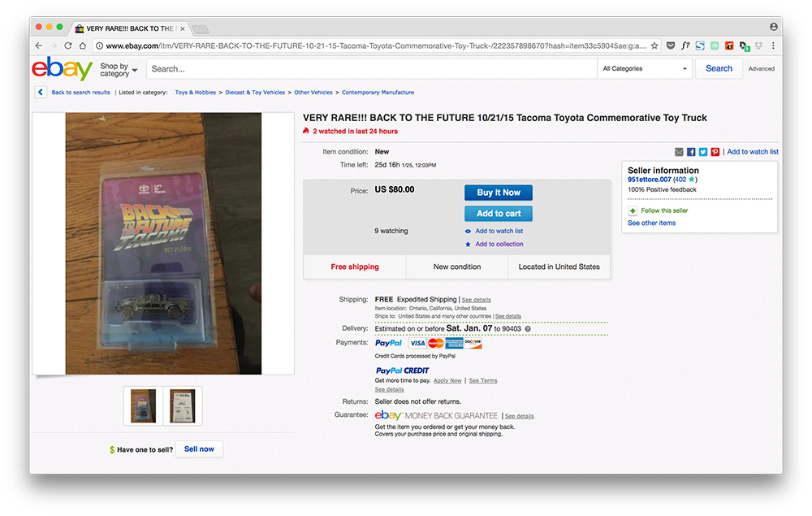Open the All Categories dropdown
This screenshot has height=516, width=812.
[x=645, y=68]
